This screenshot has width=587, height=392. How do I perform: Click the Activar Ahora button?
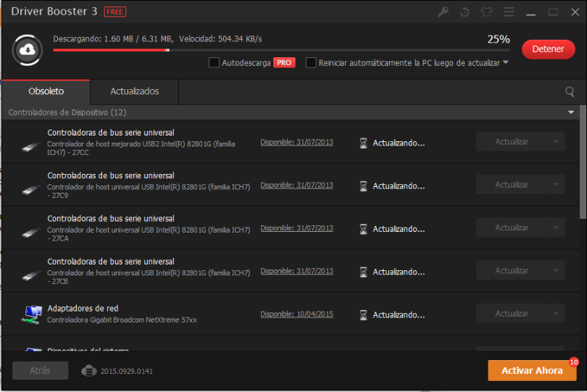coord(532,371)
